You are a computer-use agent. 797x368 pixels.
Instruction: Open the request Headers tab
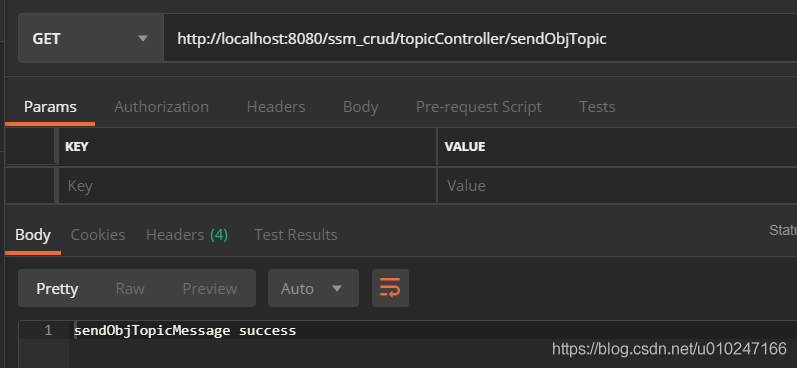tap(275, 107)
